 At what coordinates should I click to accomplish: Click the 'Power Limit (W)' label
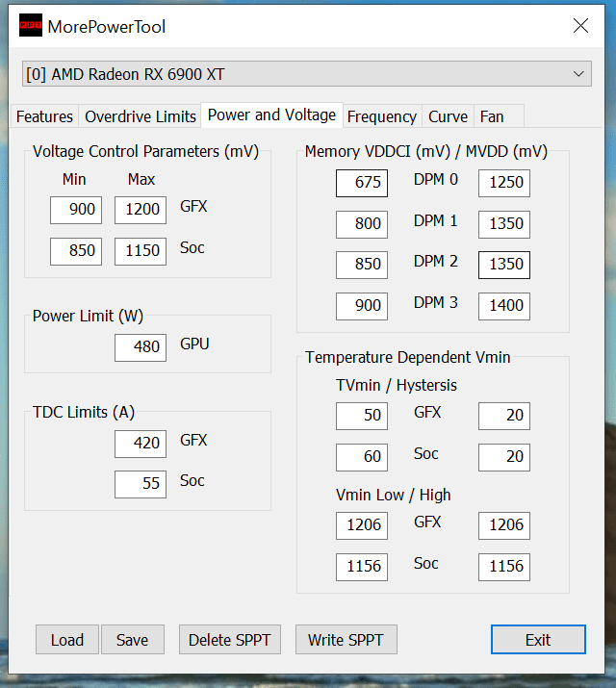[88, 317]
